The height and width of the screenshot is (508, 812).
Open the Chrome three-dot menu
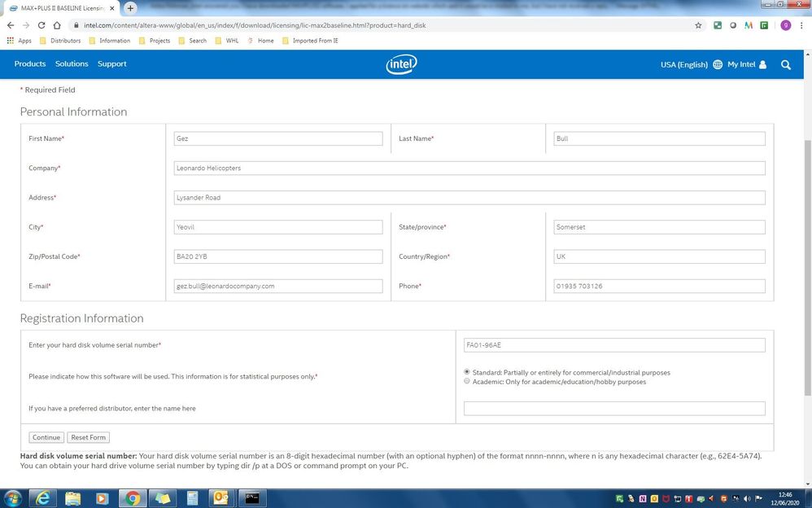click(803, 25)
